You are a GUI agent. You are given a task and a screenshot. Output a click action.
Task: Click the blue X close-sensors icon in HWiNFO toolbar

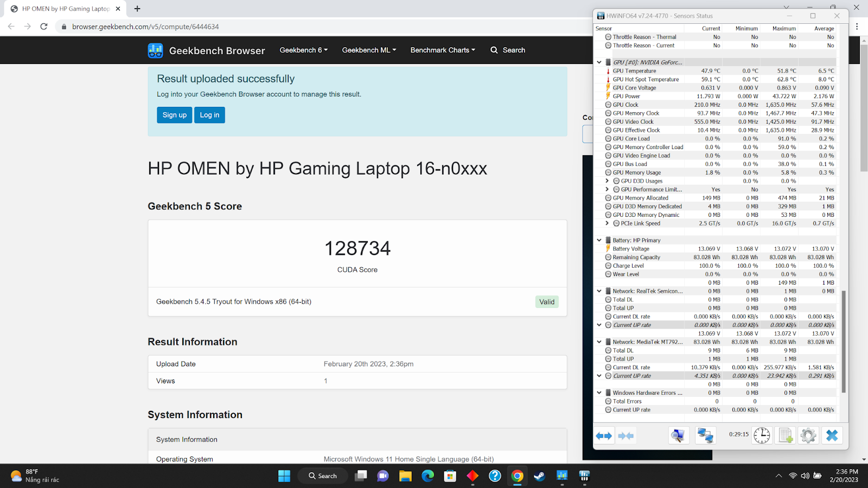click(832, 435)
